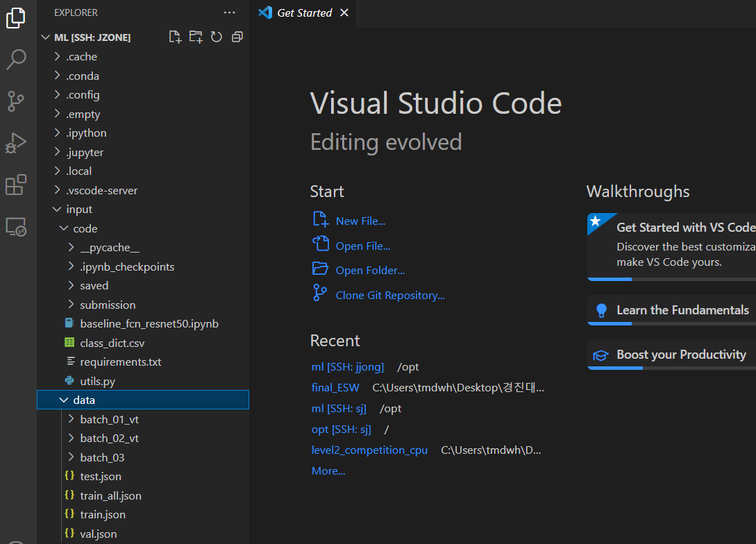Open baseline_fcn_resnet50.ipynb notebook
The height and width of the screenshot is (544, 756).
pos(143,324)
